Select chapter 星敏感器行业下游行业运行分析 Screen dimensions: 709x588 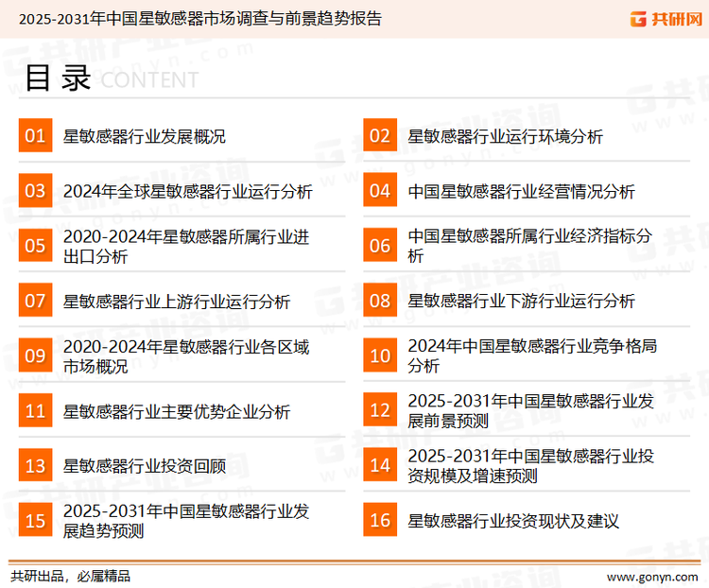(521, 301)
